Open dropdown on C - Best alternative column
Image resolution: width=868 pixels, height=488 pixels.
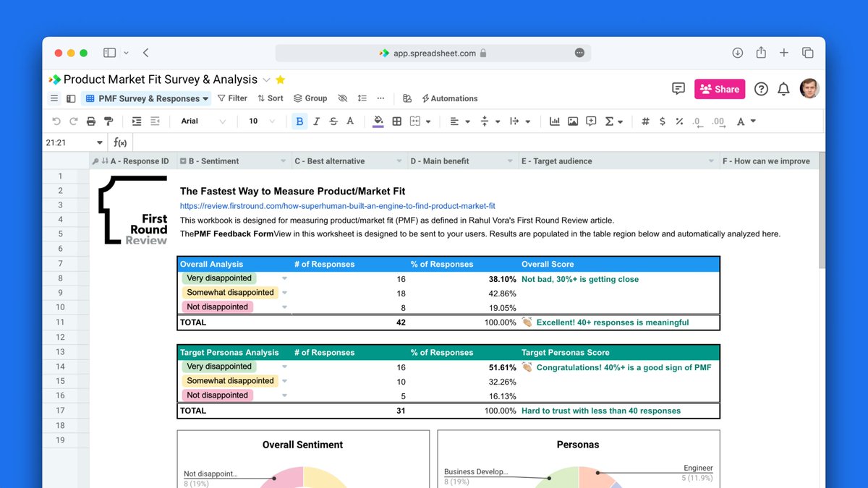[400, 161]
